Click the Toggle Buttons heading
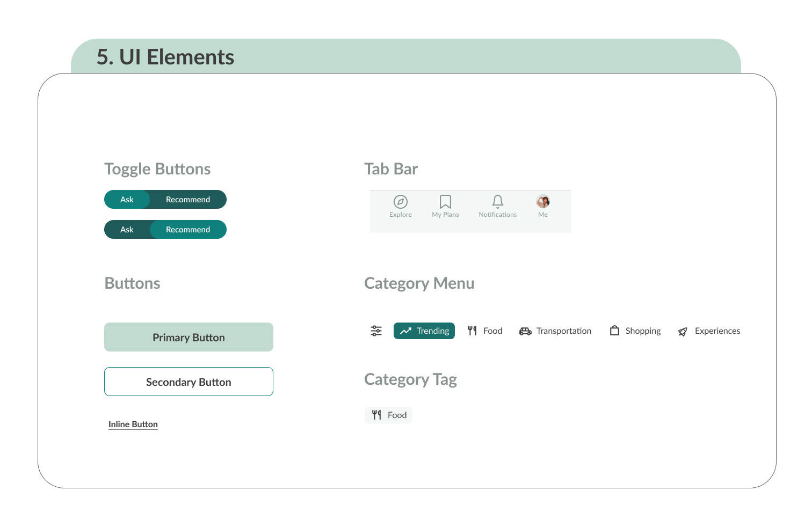 pos(157,169)
